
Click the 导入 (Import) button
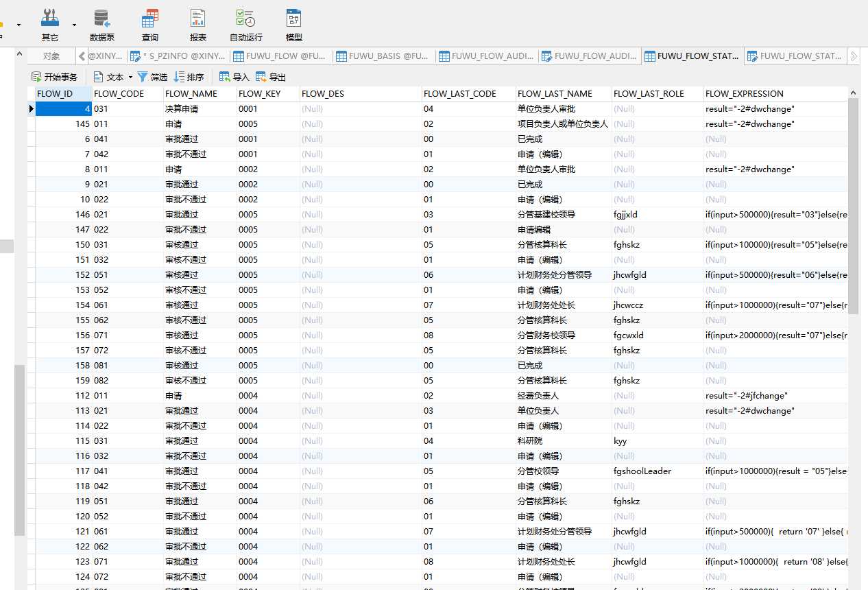[234, 77]
